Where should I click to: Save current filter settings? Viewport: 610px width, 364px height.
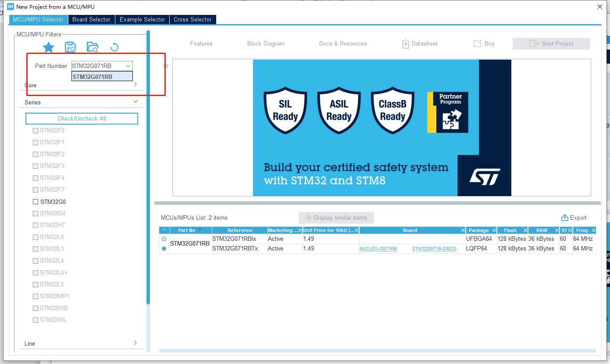[70, 47]
